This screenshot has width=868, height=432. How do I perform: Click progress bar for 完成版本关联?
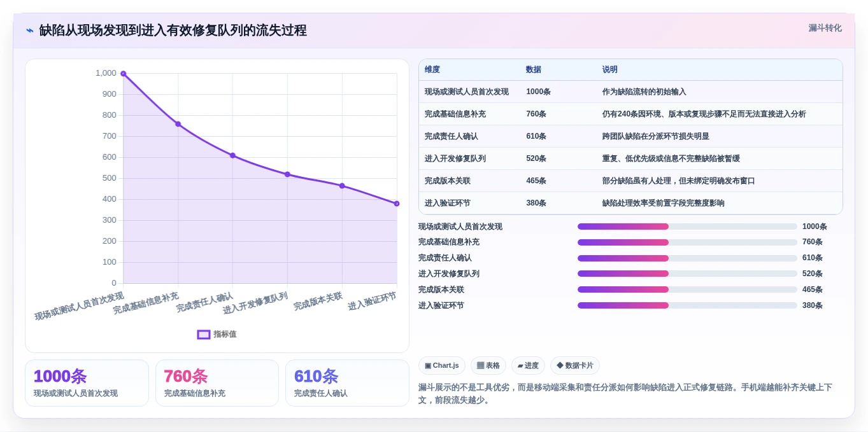point(687,289)
